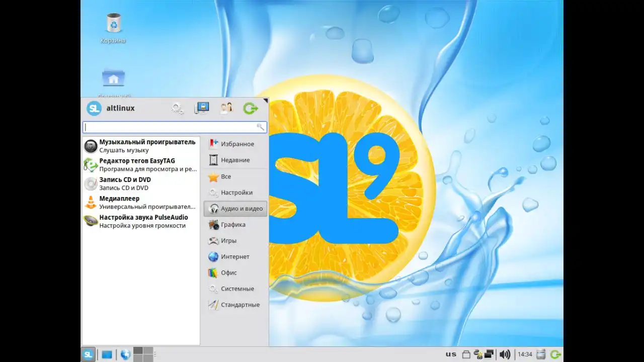Select the Избранное favorites category
This screenshot has height=362, width=644.
pyautogui.click(x=235, y=144)
